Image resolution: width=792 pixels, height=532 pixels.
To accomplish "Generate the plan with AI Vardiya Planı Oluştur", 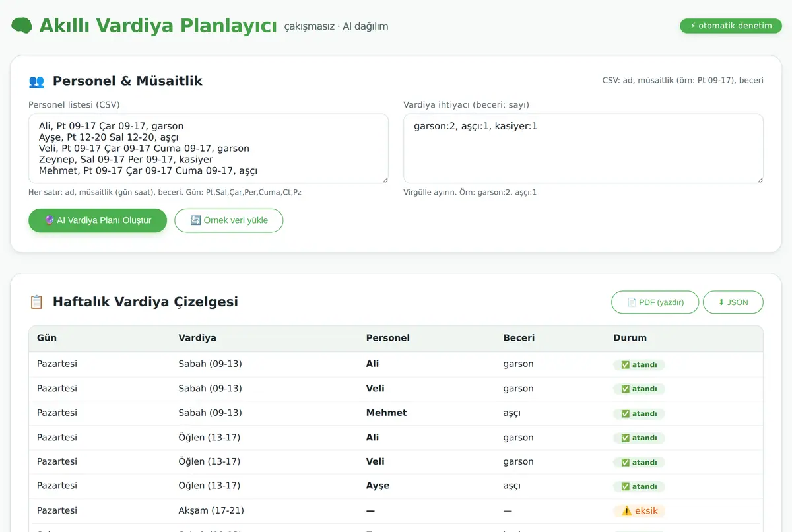I will [98, 220].
